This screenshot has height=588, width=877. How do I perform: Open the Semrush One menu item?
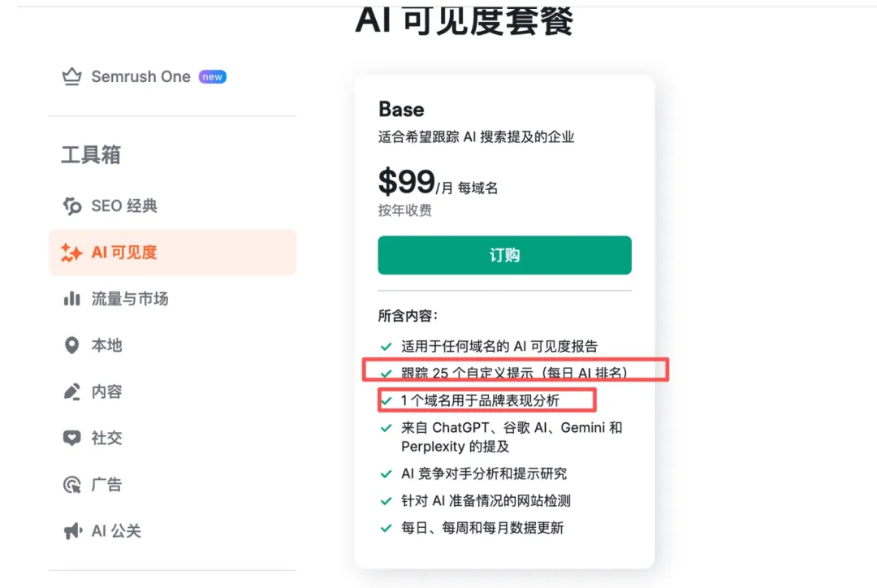point(140,77)
